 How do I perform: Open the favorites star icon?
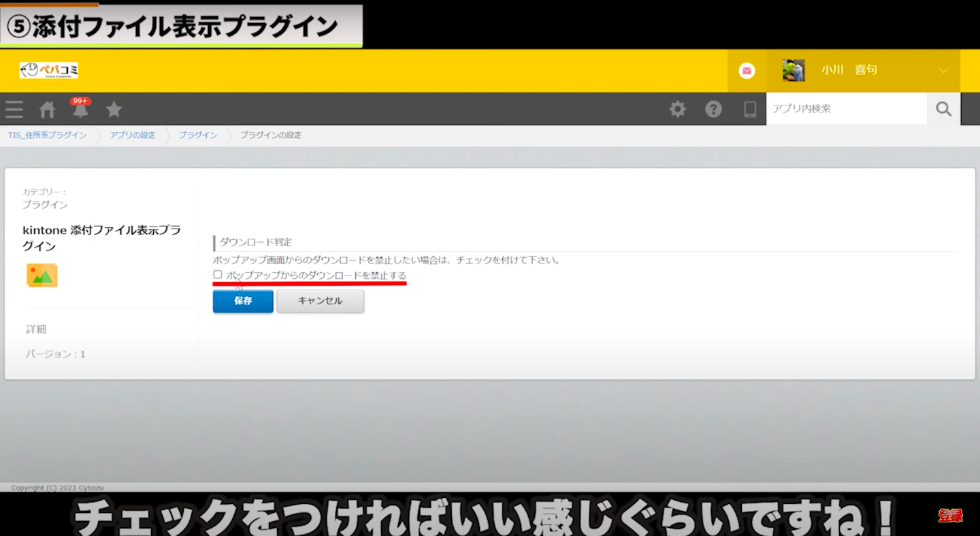(x=114, y=110)
